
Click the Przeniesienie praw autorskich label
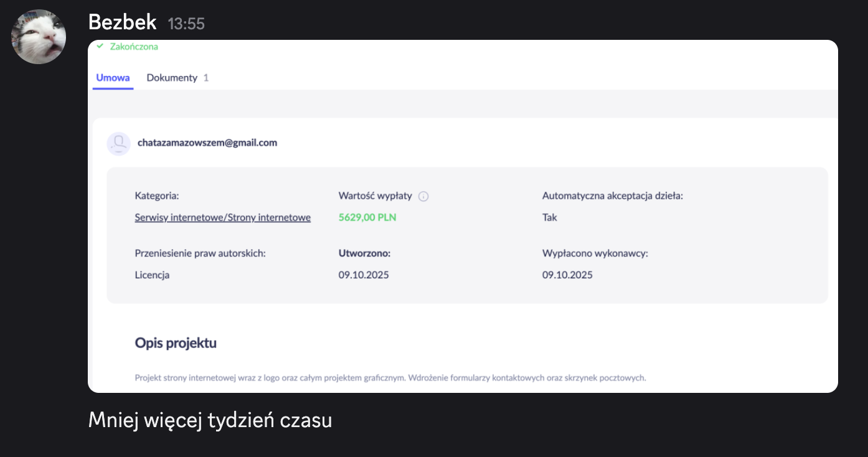[x=200, y=253]
